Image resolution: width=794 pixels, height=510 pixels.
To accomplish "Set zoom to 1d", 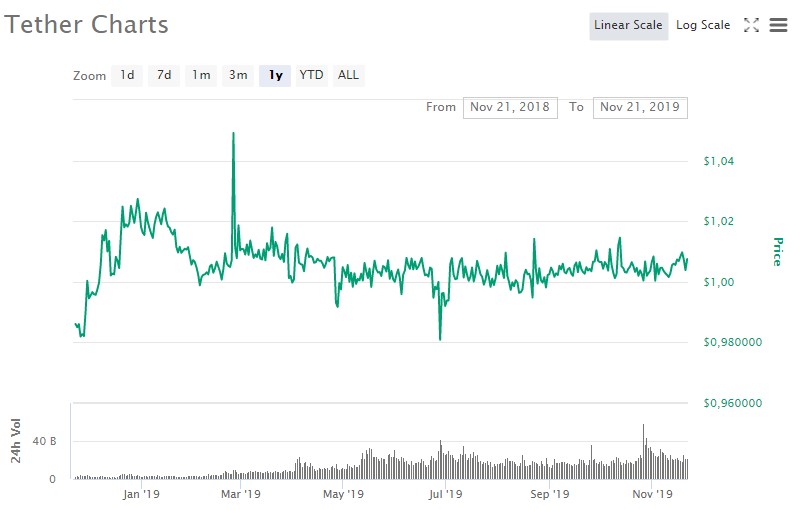I will pyautogui.click(x=127, y=75).
